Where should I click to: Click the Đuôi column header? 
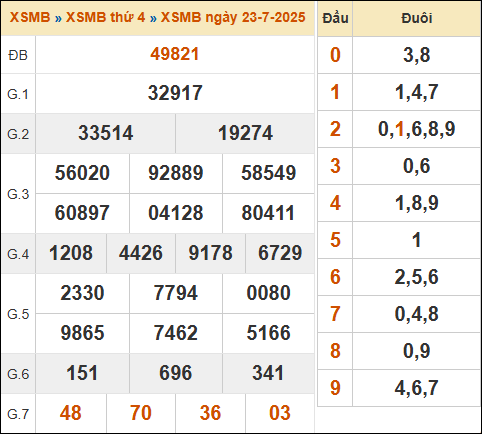[416, 18]
